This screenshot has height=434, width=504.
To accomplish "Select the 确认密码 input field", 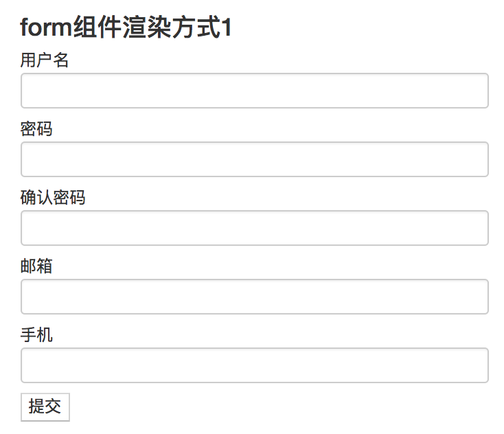I will click(x=254, y=228).
